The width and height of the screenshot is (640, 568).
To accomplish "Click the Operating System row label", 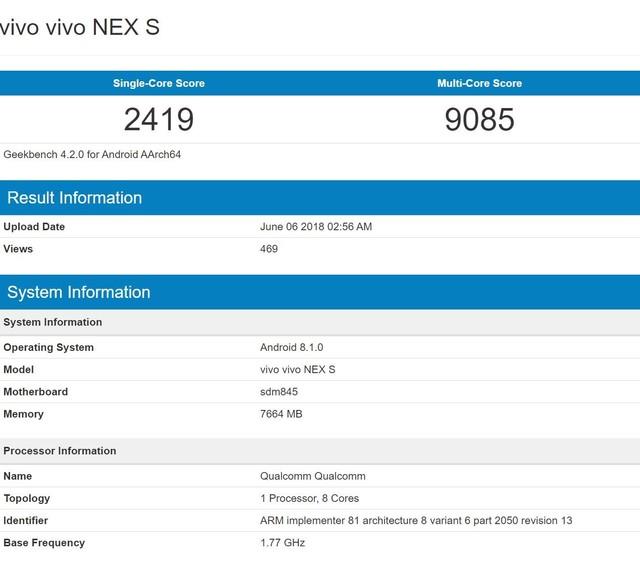I will [49, 348].
